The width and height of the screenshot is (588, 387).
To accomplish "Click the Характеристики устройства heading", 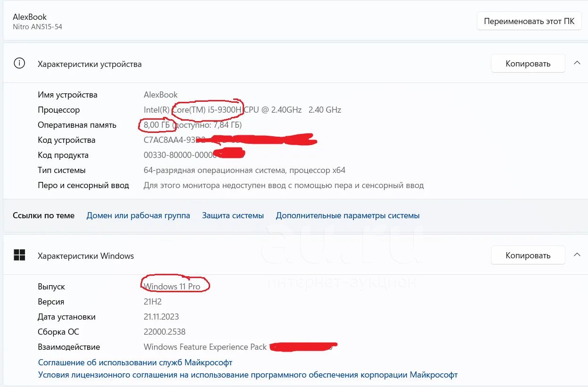I will point(90,64).
